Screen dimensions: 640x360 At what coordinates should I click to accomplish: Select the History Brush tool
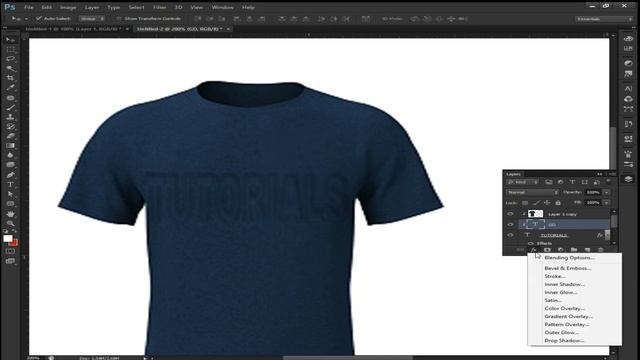11,127
